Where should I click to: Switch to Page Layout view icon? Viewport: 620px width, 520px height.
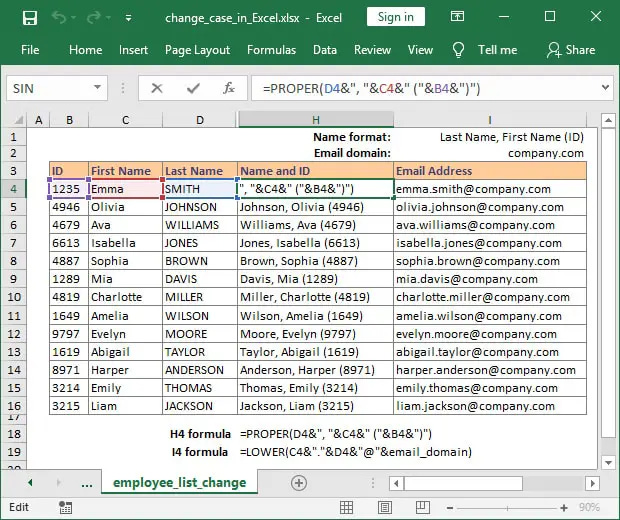385,507
